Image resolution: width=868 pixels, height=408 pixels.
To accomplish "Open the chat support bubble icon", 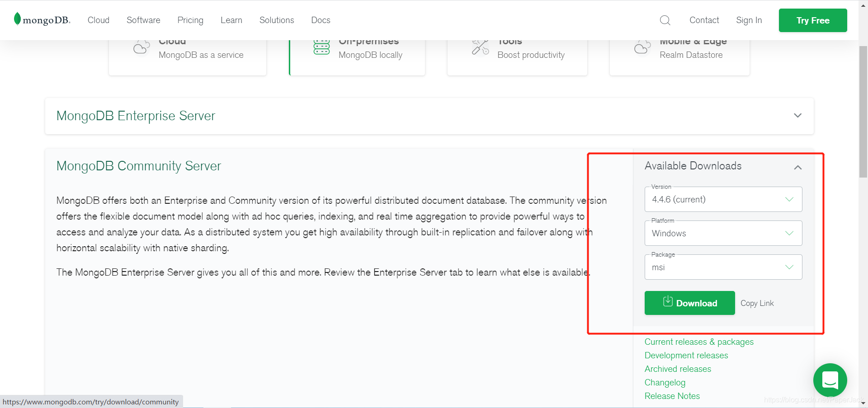I will click(830, 380).
